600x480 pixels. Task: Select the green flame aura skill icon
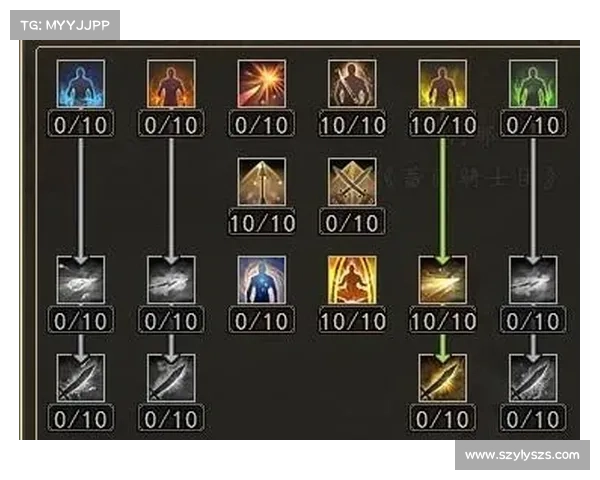(x=533, y=84)
